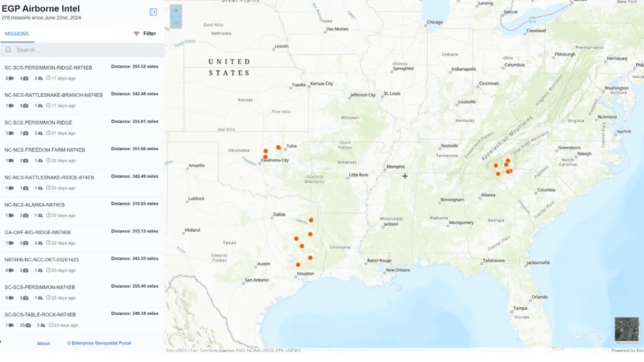The image size is (644, 362).
Task: Click the crosshair locate icon on the map
Action: (x=404, y=176)
